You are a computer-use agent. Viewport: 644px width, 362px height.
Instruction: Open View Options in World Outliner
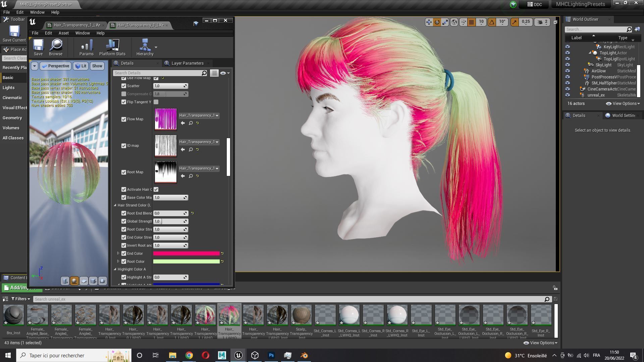pos(623,104)
